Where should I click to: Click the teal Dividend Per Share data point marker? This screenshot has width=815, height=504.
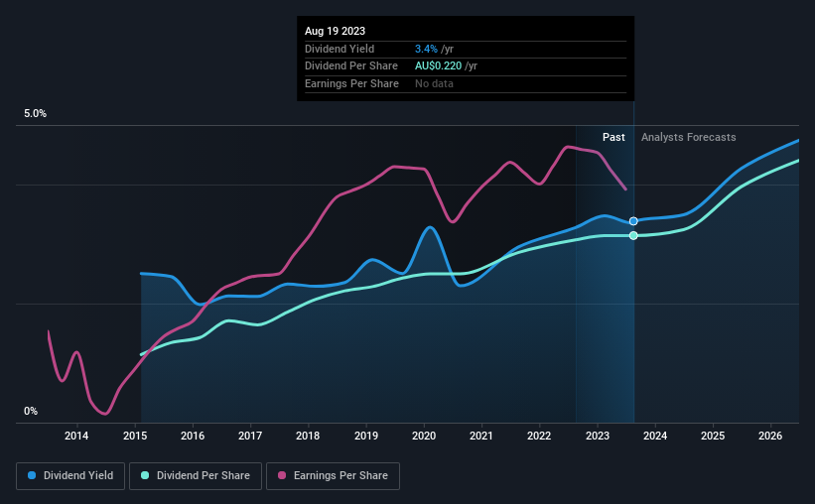[x=633, y=235]
